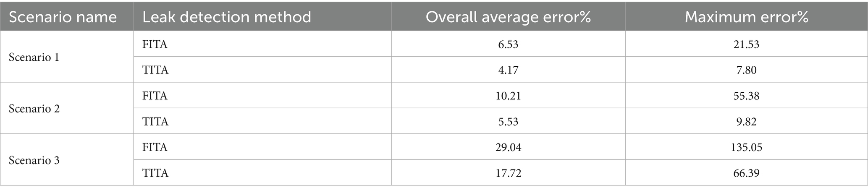Click the TITA cell under Scenario 1
Viewport: 868px width, 193px height.
click(155, 70)
